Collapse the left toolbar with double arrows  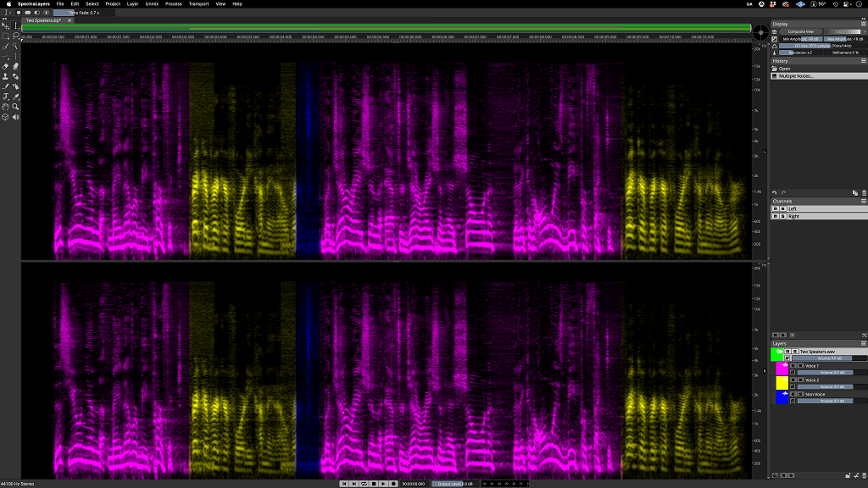click(x=4, y=19)
